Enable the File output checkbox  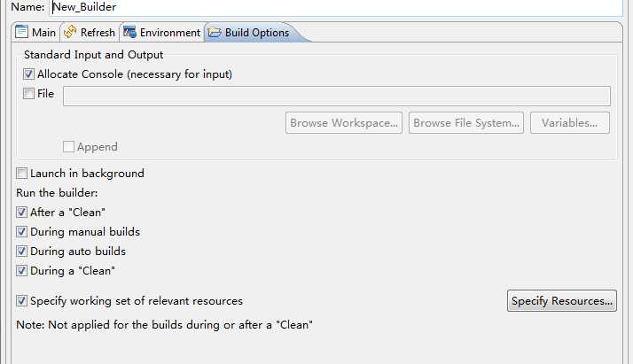28,94
